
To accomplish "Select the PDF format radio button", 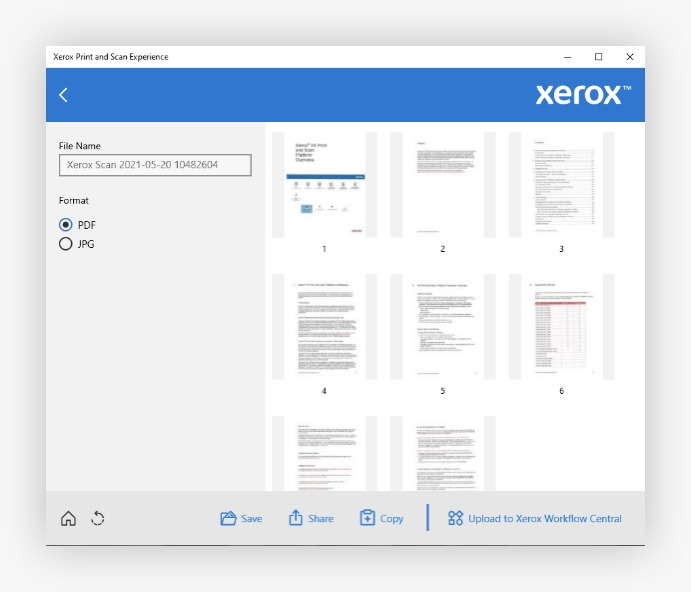I will coord(66,225).
